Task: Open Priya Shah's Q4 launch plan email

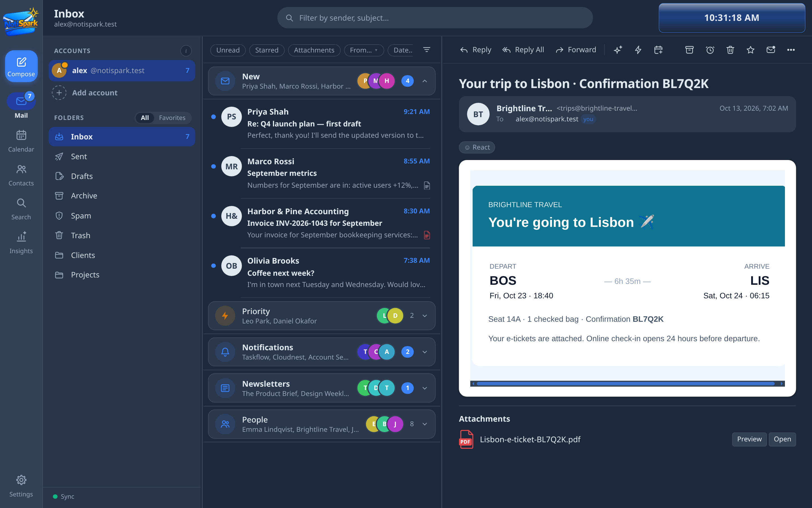Action: click(x=321, y=124)
